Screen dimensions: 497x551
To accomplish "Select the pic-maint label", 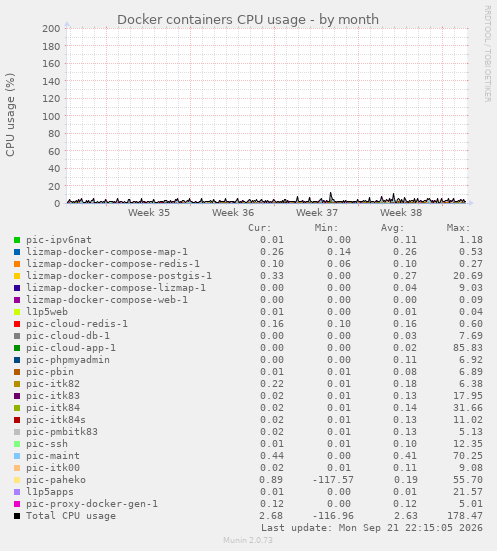I will (x=53, y=456).
